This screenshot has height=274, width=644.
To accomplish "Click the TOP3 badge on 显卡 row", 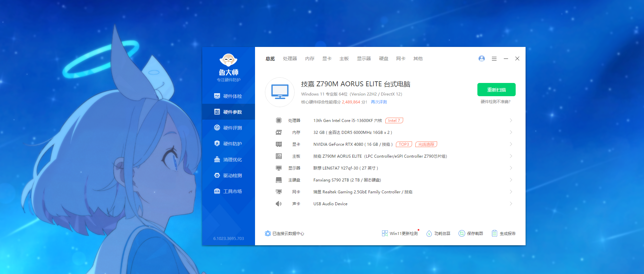I will (404, 144).
